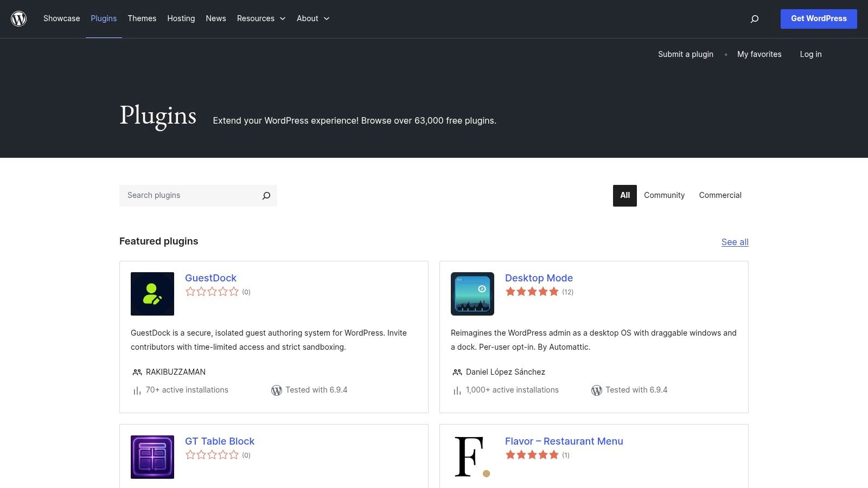
Task: Click the bar chart icon beside 70+ active installations
Action: pyautogui.click(x=137, y=390)
